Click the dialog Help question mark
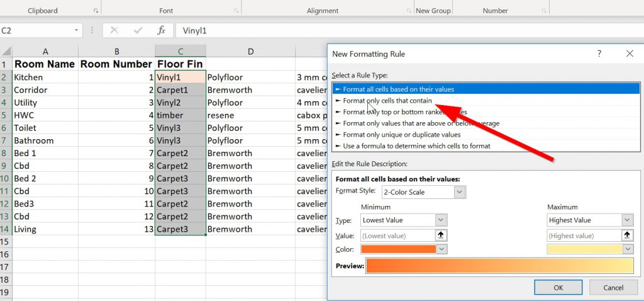The height and width of the screenshot is (301, 644). pos(599,54)
